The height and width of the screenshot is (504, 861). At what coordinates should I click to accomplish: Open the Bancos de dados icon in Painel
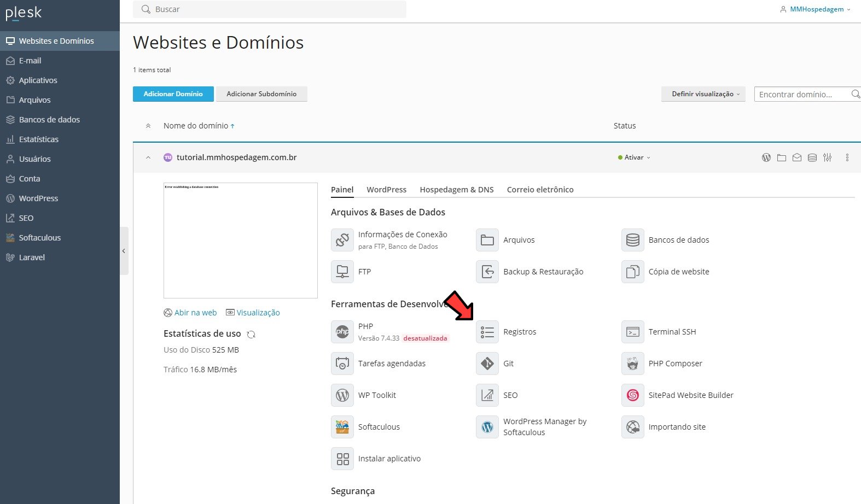pos(633,240)
